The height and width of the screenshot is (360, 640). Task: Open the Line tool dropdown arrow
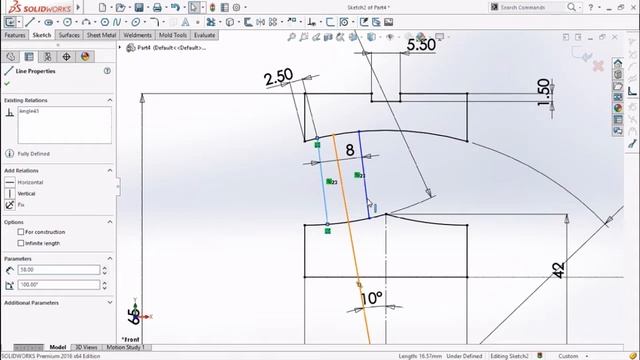click(x=38, y=22)
